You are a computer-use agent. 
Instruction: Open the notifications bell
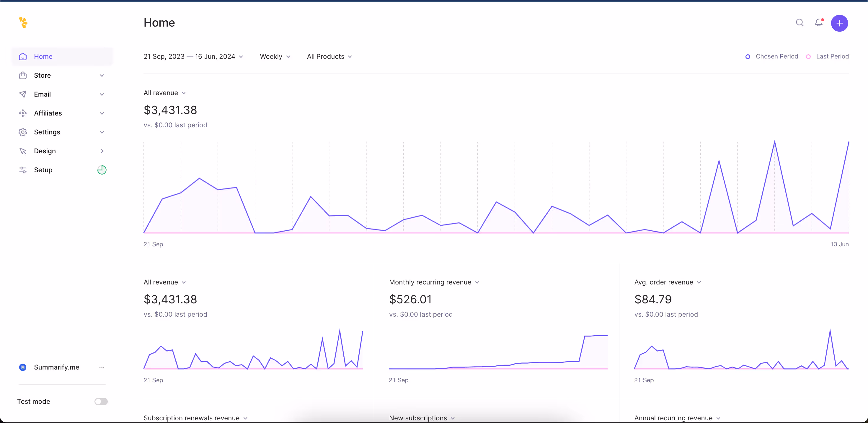(819, 22)
